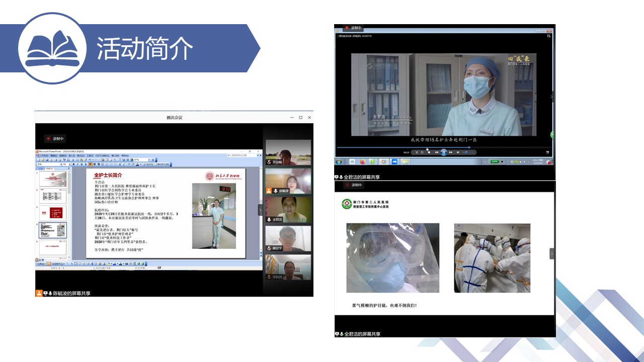Click the Switch to Library icon in media player
644x362 pixels.
[549, 36]
